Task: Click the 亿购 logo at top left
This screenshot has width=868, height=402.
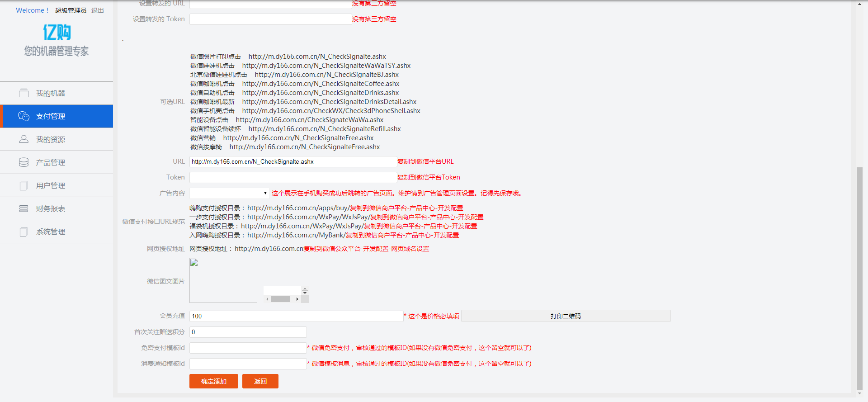Action: pyautogui.click(x=57, y=33)
